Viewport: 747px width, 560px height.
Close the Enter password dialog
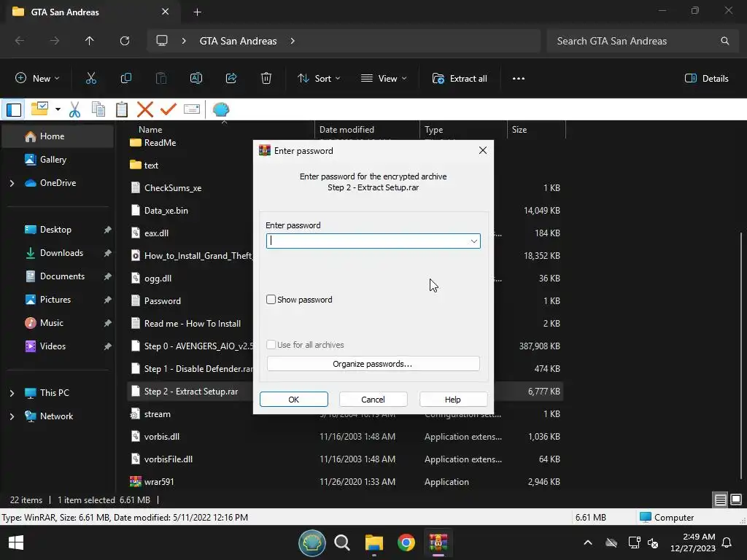pos(483,150)
